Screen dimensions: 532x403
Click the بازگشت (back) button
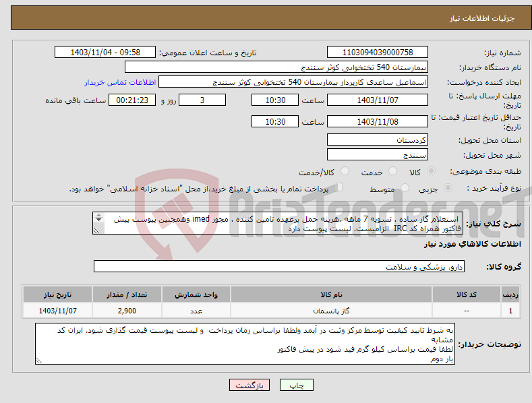pyautogui.click(x=249, y=385)
